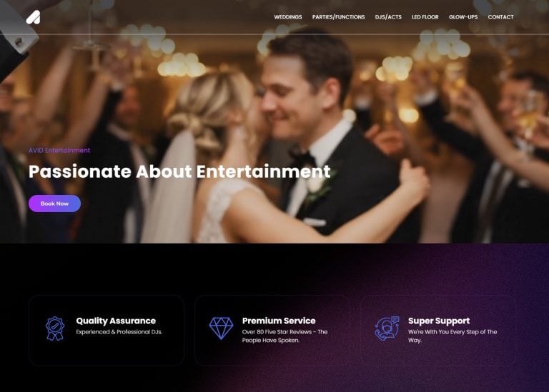Click the AVID logo icon

(x=34, y=17)
